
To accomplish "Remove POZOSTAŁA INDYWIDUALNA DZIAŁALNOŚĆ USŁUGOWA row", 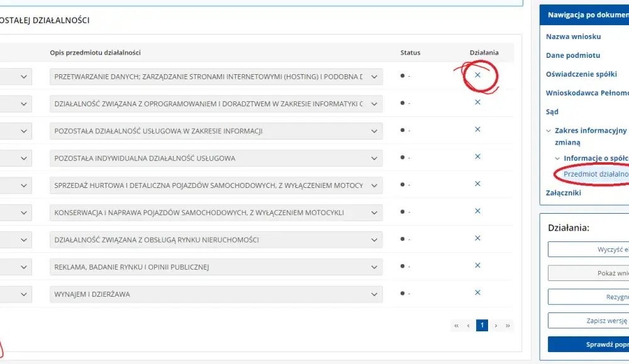I will pyautogui.click(x=477, y=157).
